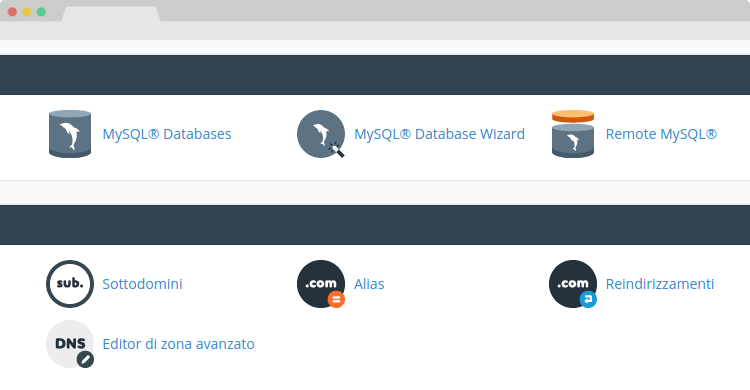Open the sub. Sottodomini circle icon
The width and height of the screenshot is (750, 390).
coord(70,284)
